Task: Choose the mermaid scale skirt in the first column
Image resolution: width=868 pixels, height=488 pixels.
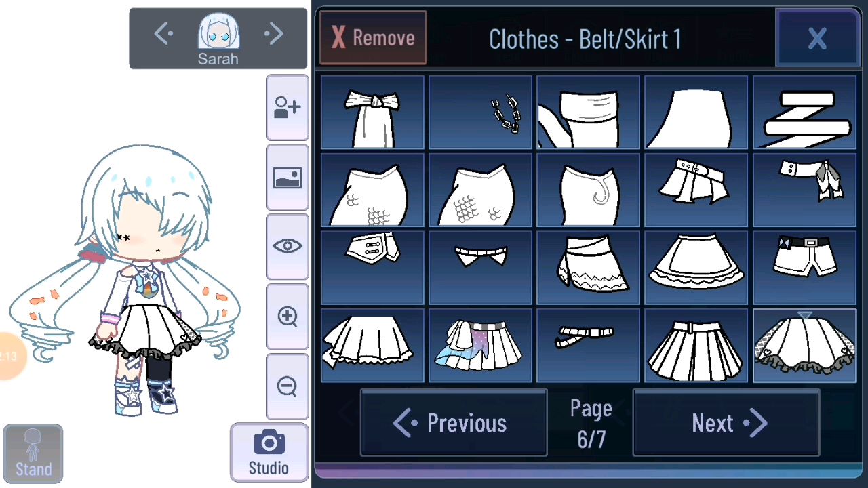Action: click(x=372, y=190)
